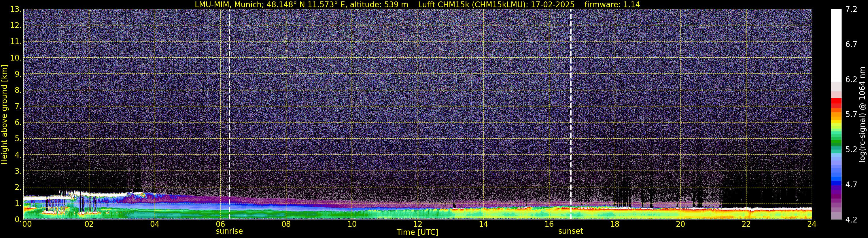Select the 'sunrise' label below the time axis
This screenshot has width=868, height=238.
click(x=229, y=231)
